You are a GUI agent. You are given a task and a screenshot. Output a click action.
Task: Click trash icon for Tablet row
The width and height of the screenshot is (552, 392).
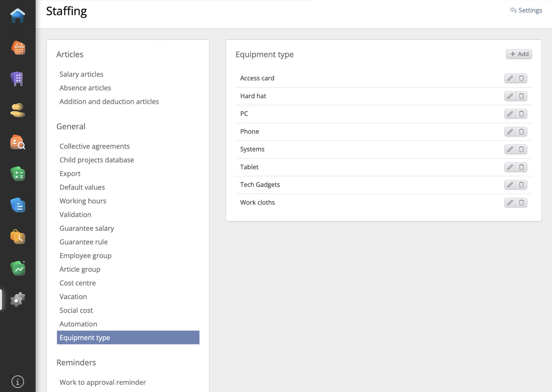[521, 167]
